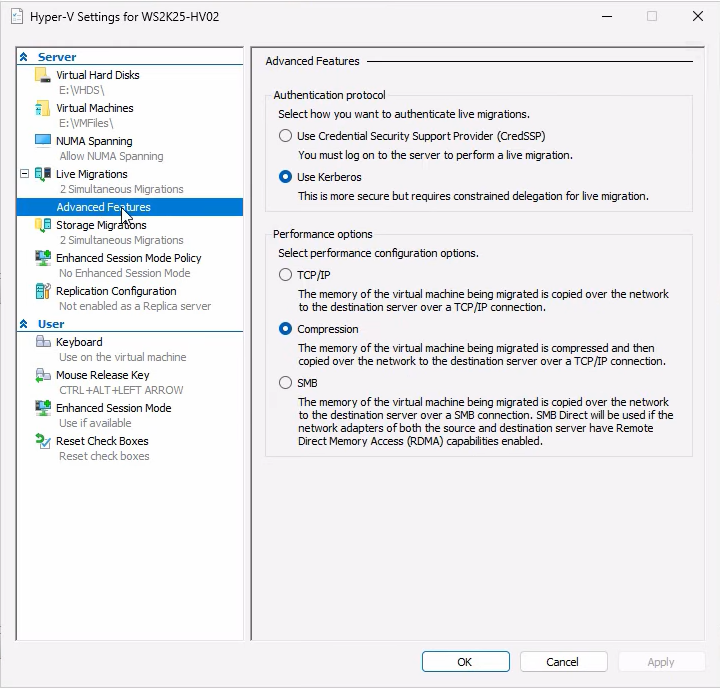Click 'Use on the virtual machine' text
The height and width of the screenshot is (689, 720).
click(x=123, y=357)
